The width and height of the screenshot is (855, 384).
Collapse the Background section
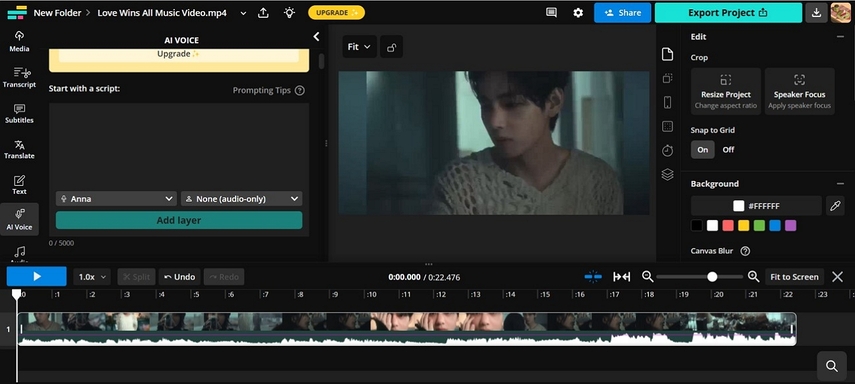coord(840,184)
